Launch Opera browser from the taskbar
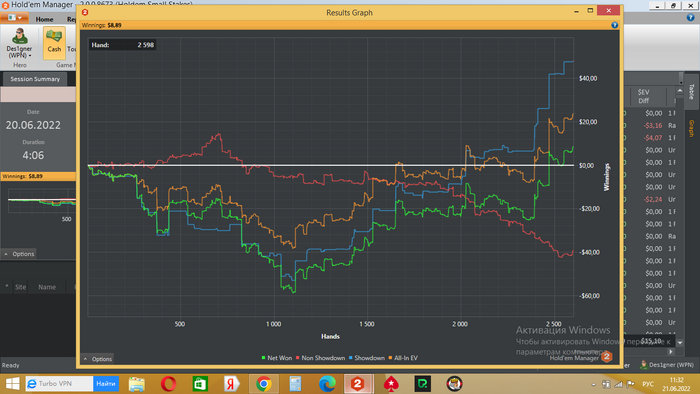 pyautogui.click(x=168, y=384)
